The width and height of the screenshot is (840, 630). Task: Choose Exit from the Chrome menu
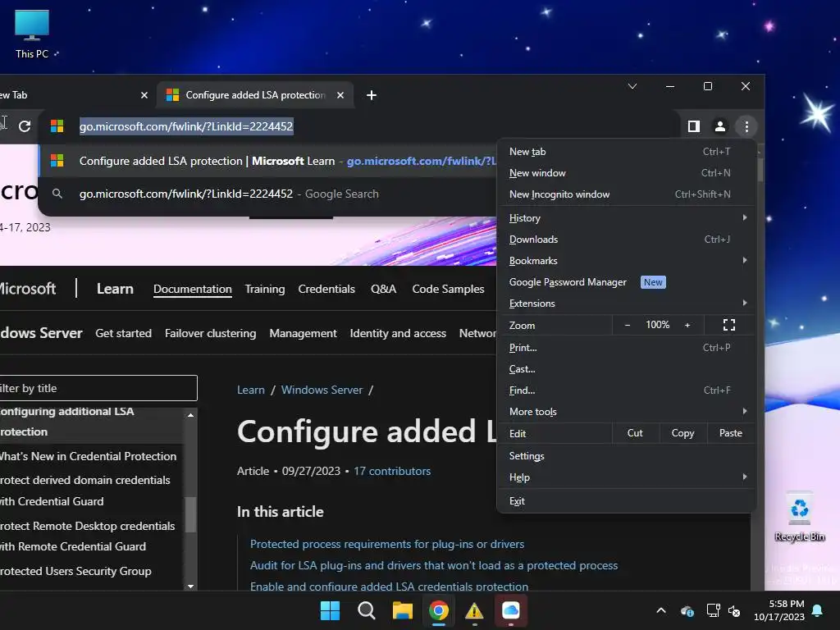626,501
